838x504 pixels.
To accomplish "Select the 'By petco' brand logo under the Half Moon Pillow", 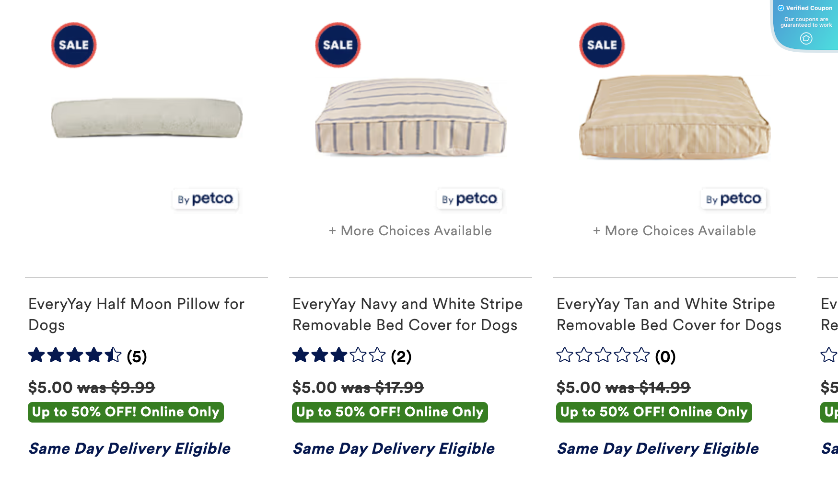I will point(205,199).
